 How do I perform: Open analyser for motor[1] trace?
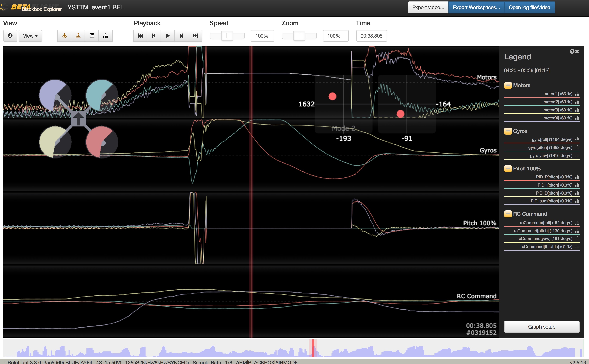(x=577, y=94)
